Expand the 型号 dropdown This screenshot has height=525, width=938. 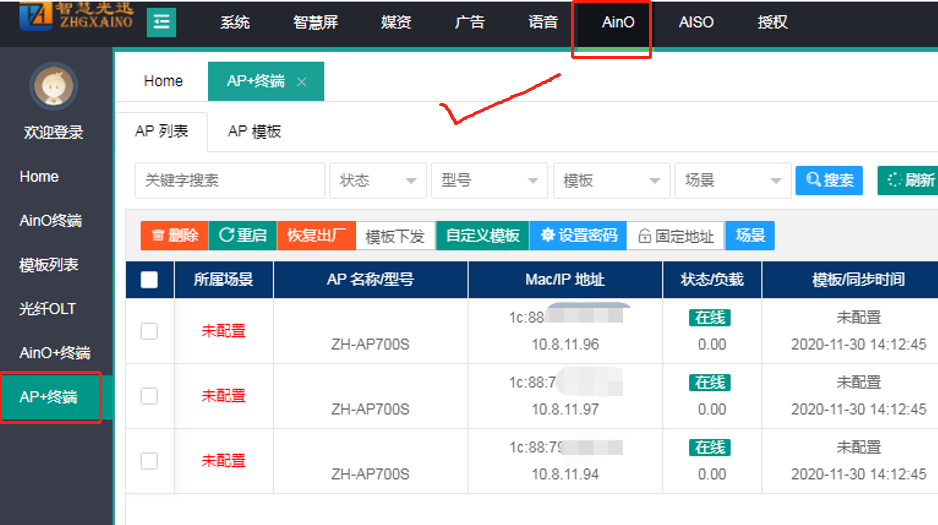(x=489, y=181)
